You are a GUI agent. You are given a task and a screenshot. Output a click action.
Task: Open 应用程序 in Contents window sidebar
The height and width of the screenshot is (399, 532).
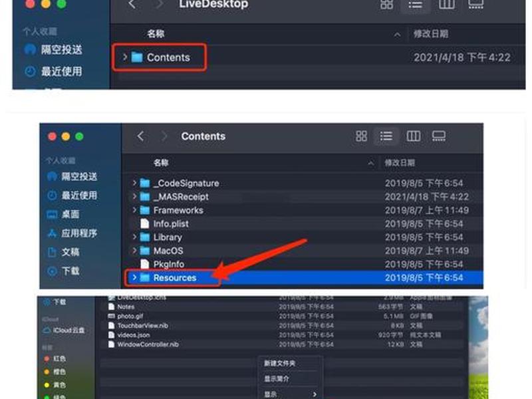click(72, 233)
